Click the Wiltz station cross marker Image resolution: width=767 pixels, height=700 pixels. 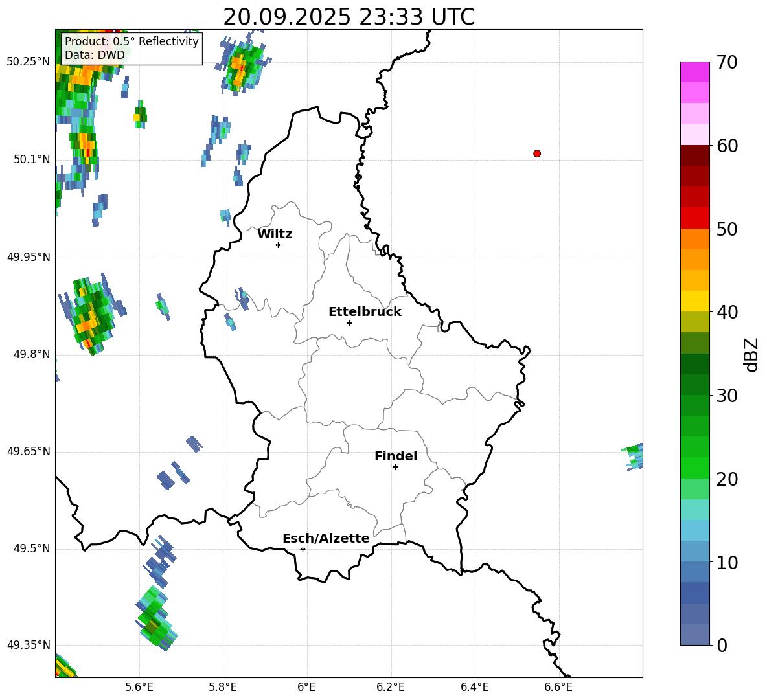[x=278, y=245]
